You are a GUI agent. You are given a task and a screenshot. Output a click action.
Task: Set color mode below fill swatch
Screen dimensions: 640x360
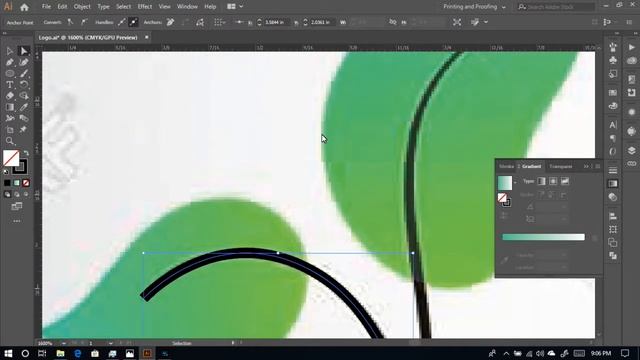[7, 183]
